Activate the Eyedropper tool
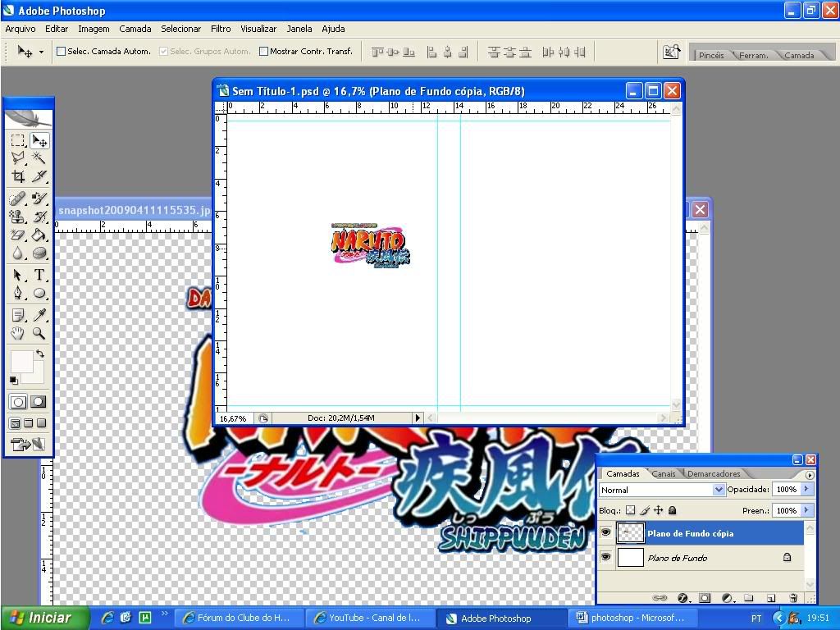Image resolution: width=840 pixels, height=630 pixels. [x=39, y=315]
